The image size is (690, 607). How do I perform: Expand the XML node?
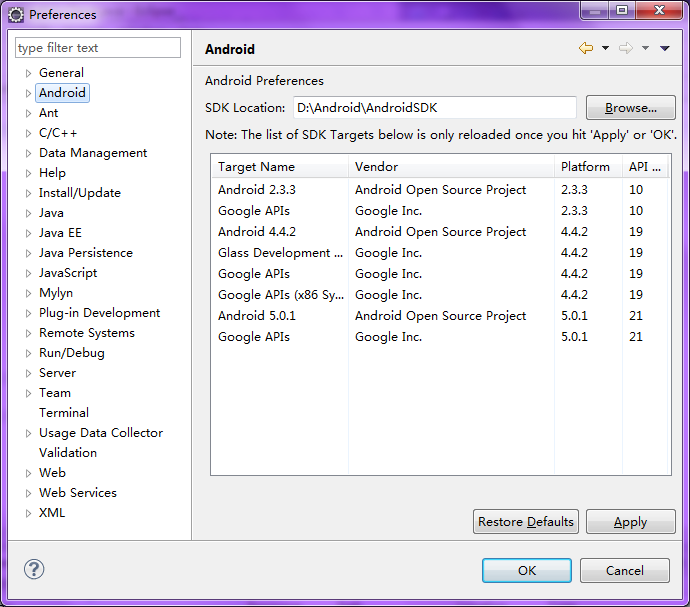pos(28,513)
